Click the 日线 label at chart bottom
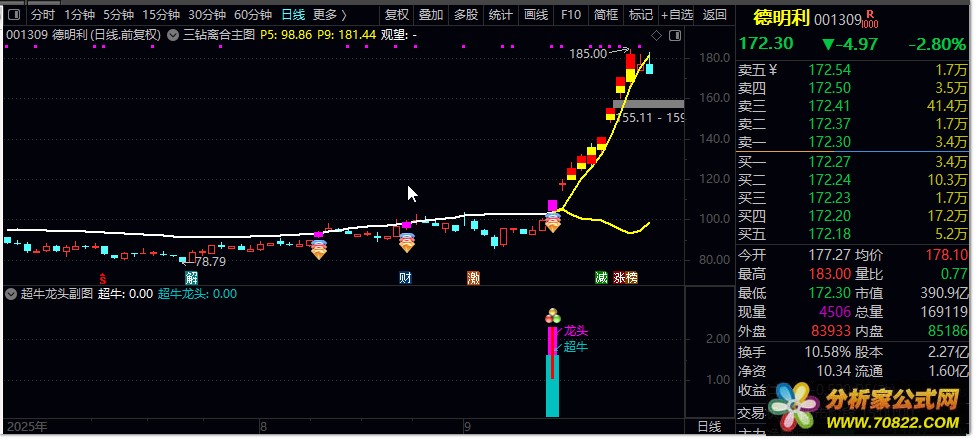This screenshot has height=439, width=976. (x=709, y=427)
